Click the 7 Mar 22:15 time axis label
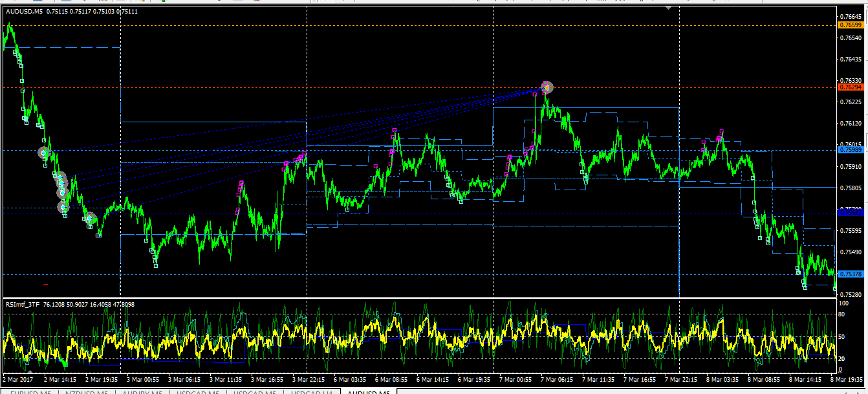Screen dimensions: 868x394 tap(681, 380)
